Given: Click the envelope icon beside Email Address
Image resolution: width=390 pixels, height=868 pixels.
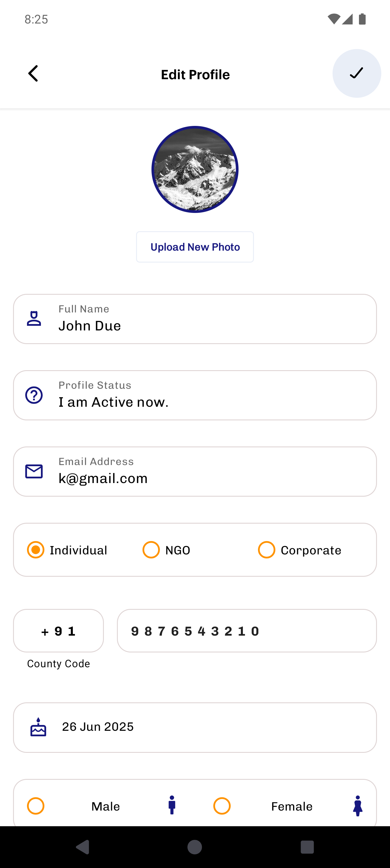Looking at the screenshot, I should click(34, 471).
